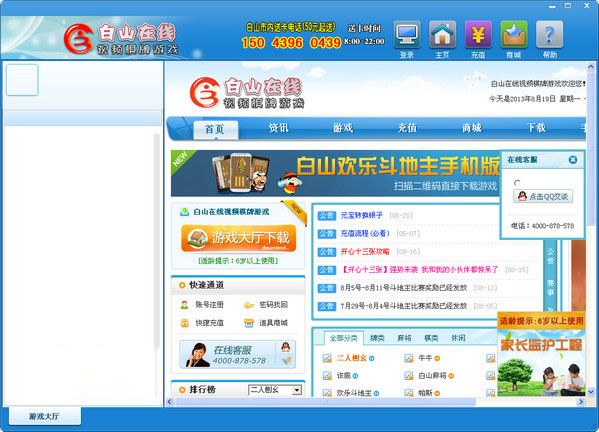Click the empty avatar box in left panel
Image resolution: width=599 pixels, height=432 pixels.
pos(22,80)
